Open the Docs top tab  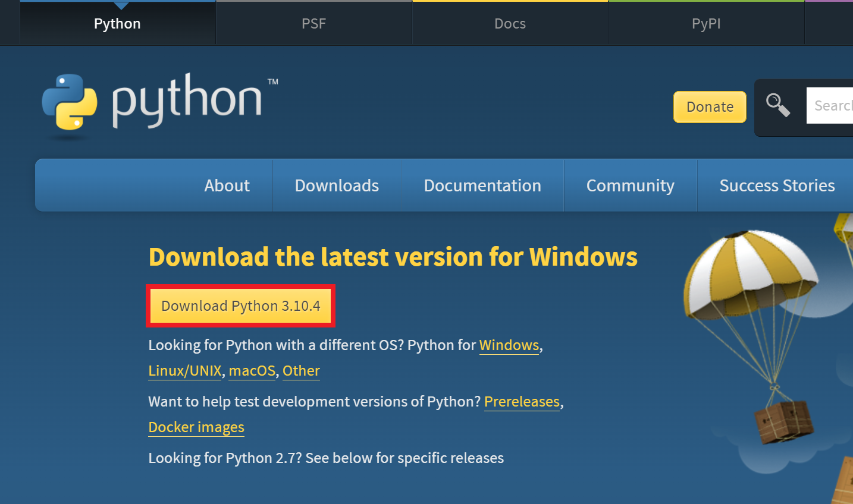click(x=510, y=23)
